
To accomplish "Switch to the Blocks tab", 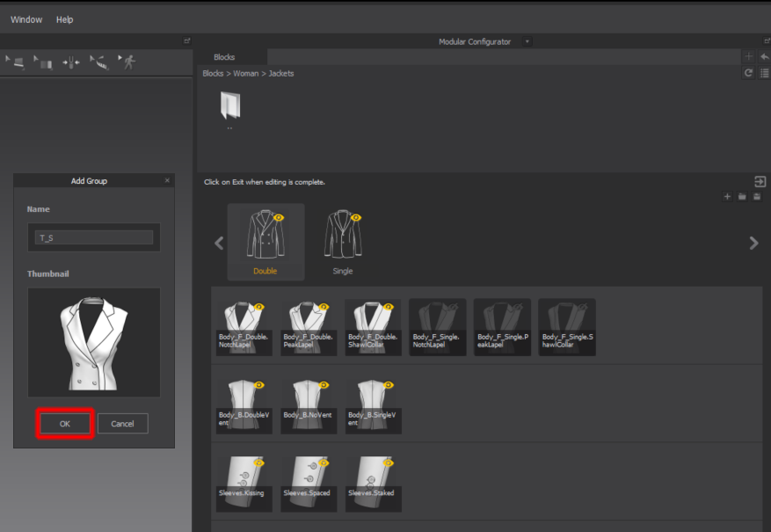I will pyautogui.click(x=225, y=56).
